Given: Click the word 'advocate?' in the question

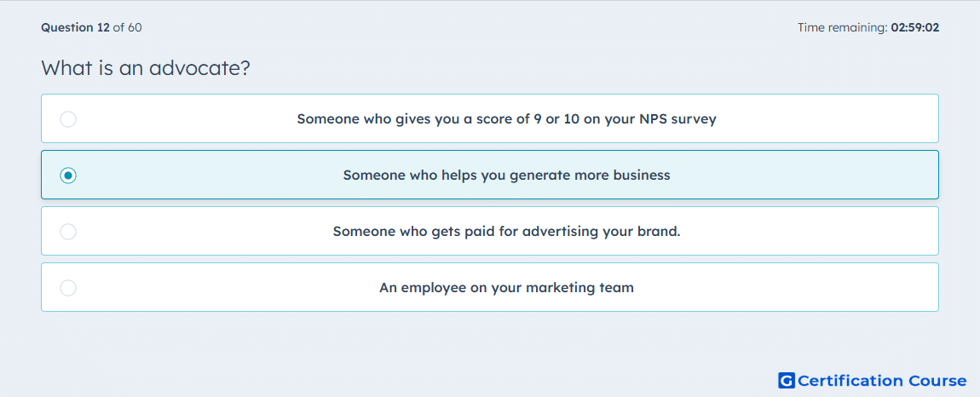Looking at the screenshot, I should (x=200, y=67).
